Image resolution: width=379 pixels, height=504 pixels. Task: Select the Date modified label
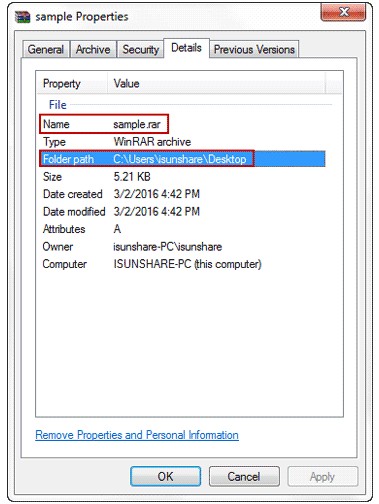[x=74, y=211]
